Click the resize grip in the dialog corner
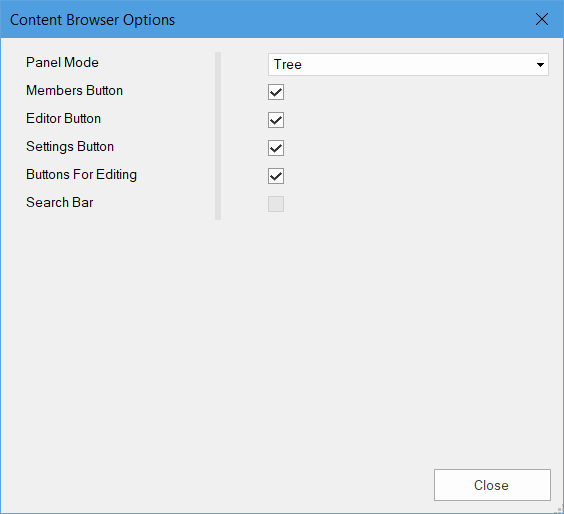 [x=559, y=509]
